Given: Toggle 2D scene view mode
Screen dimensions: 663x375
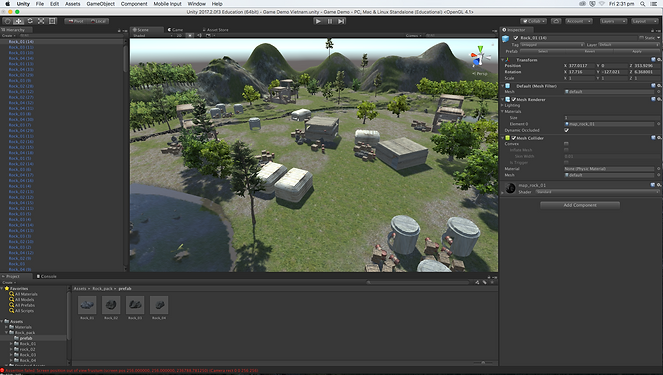Looking at the screenshot, I should click(x=179, y=36).
